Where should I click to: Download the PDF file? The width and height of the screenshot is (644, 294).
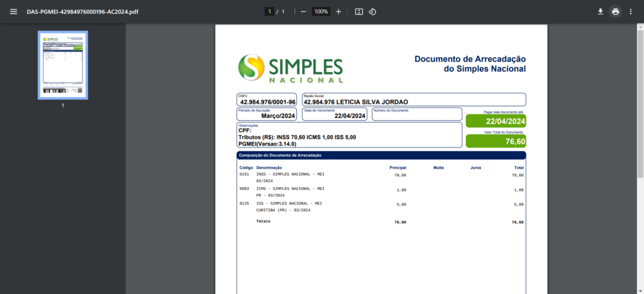[600, 11]
